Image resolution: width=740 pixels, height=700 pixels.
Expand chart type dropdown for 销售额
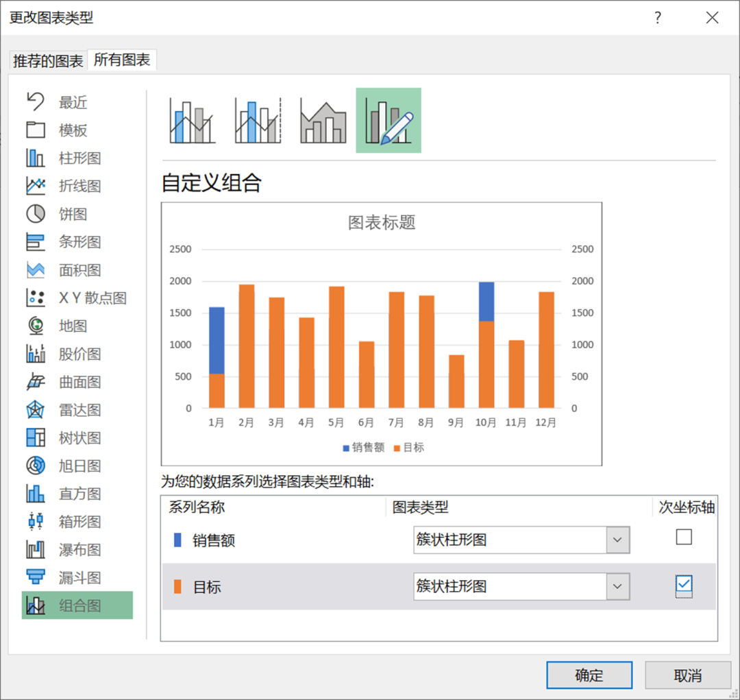(618, 540)
